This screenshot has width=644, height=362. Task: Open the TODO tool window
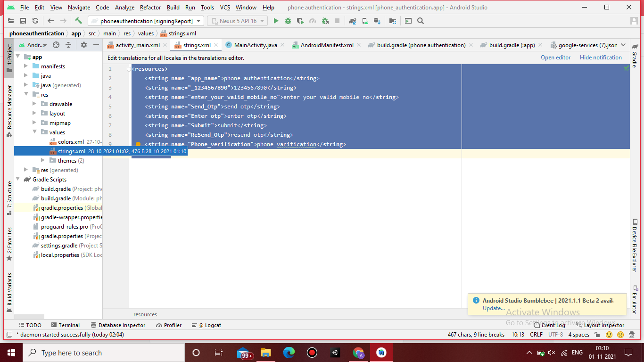coord(30,325)
